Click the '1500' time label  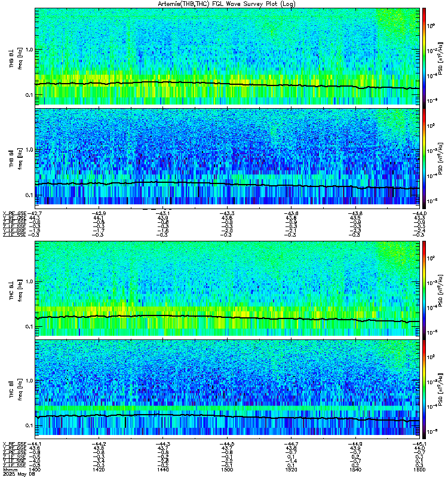click(228, 470)
